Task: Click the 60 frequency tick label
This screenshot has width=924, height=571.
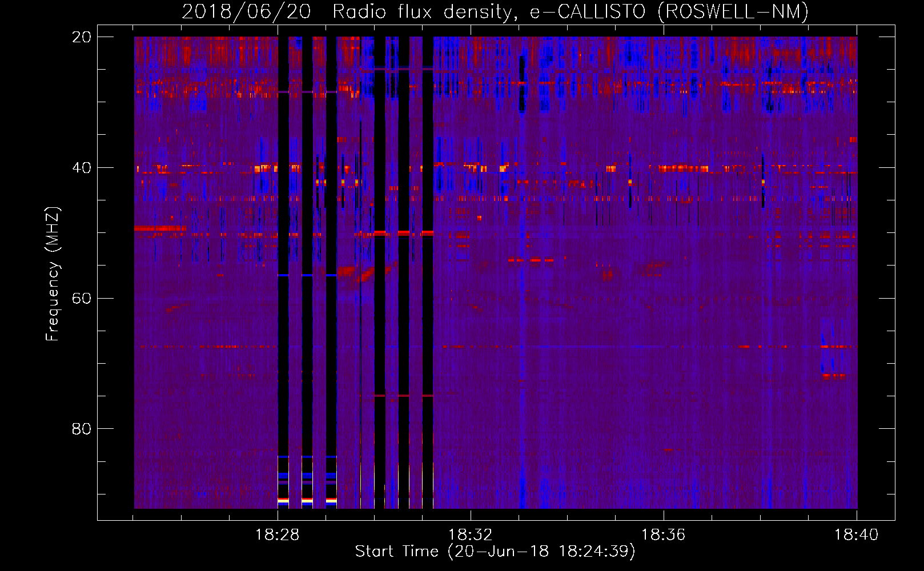Action: [81, 299]
